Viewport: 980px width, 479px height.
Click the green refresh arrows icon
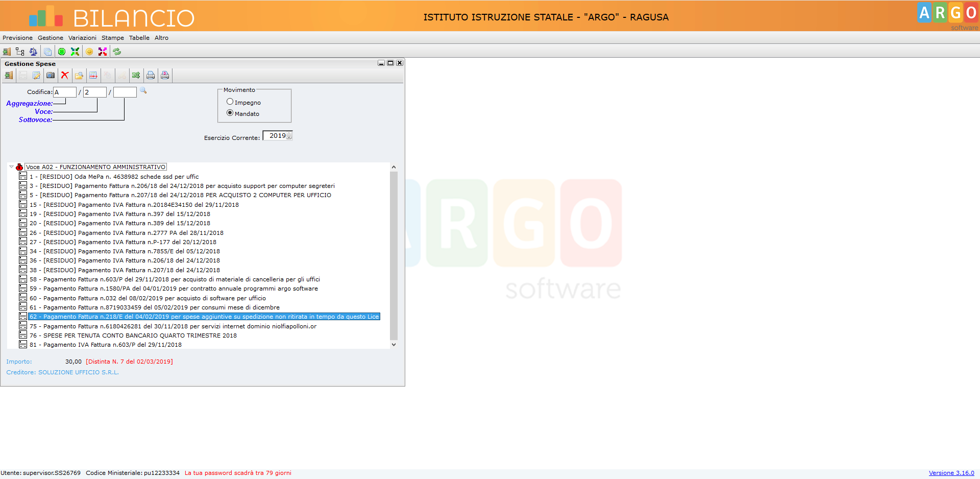coord(117,52)
